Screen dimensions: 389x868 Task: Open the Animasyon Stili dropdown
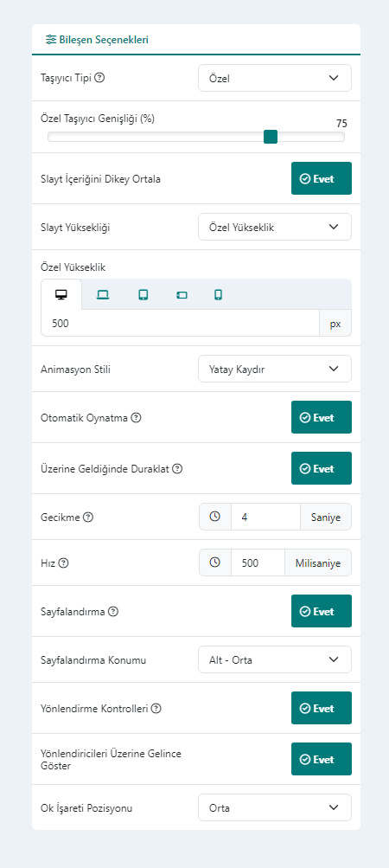(x=274, y=369)
